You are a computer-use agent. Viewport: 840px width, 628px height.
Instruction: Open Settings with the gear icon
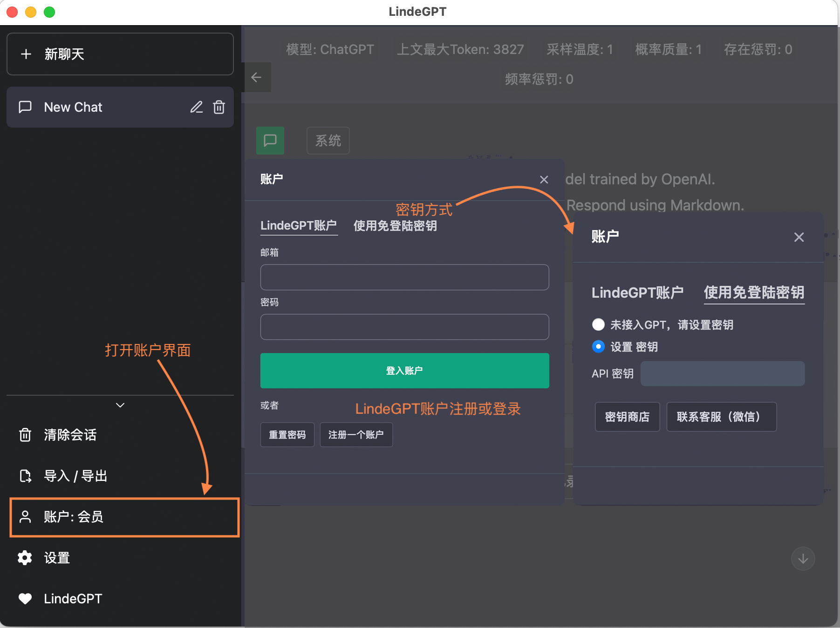25,558
